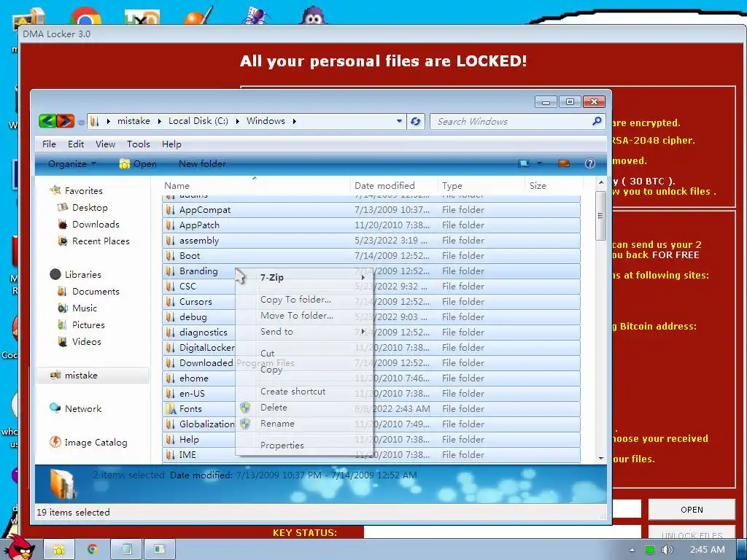Select the IME folder row
Screen dimensions: 747x560
(x=371, y=455)
